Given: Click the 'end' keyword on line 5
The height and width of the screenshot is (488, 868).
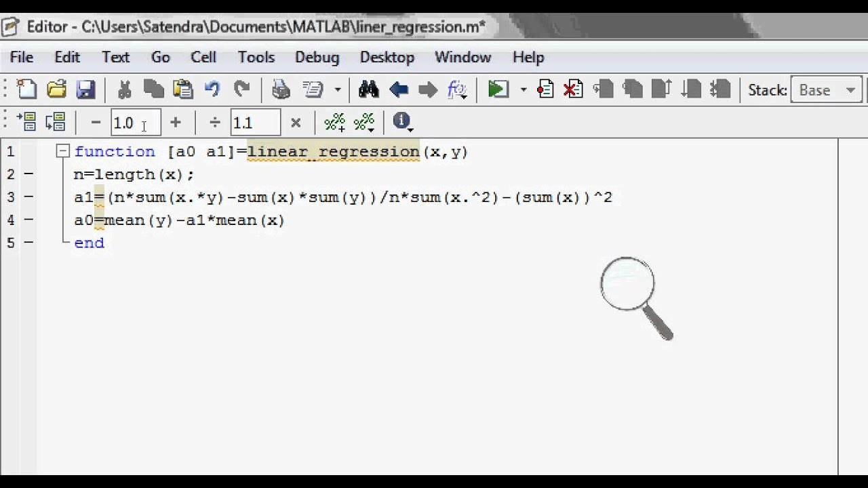Looking at the screenshot, I should click(90, 243).
